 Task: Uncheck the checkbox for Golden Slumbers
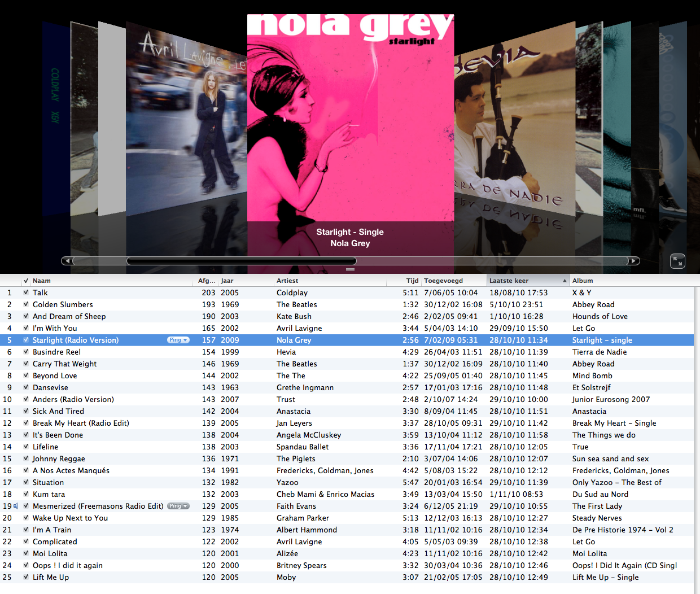coord(26,304)
